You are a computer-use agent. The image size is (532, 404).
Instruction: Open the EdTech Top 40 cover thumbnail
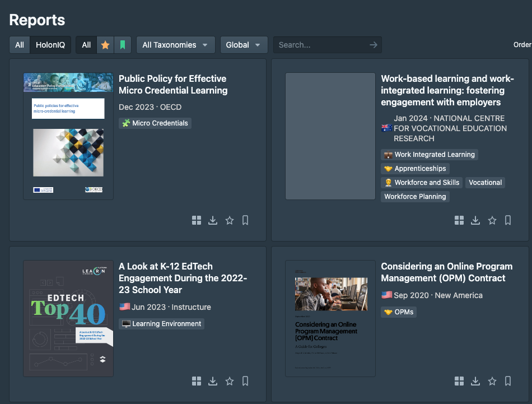(68, 318)
